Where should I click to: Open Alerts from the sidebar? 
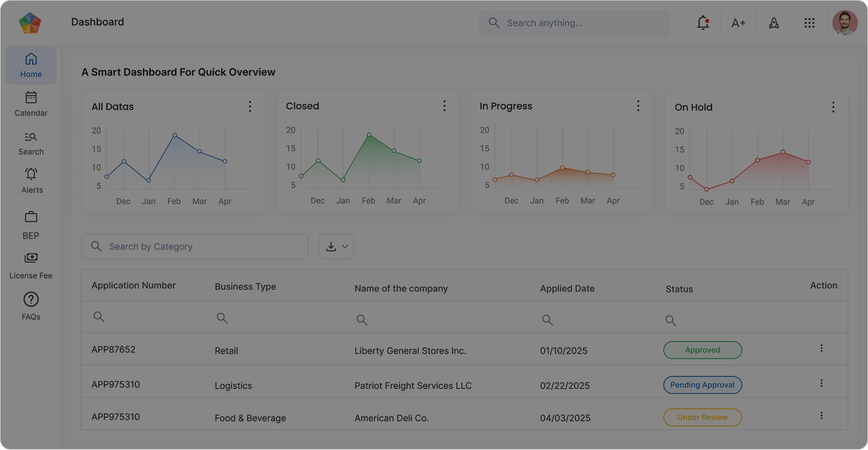pyautogui.click(x=30, y=180)
